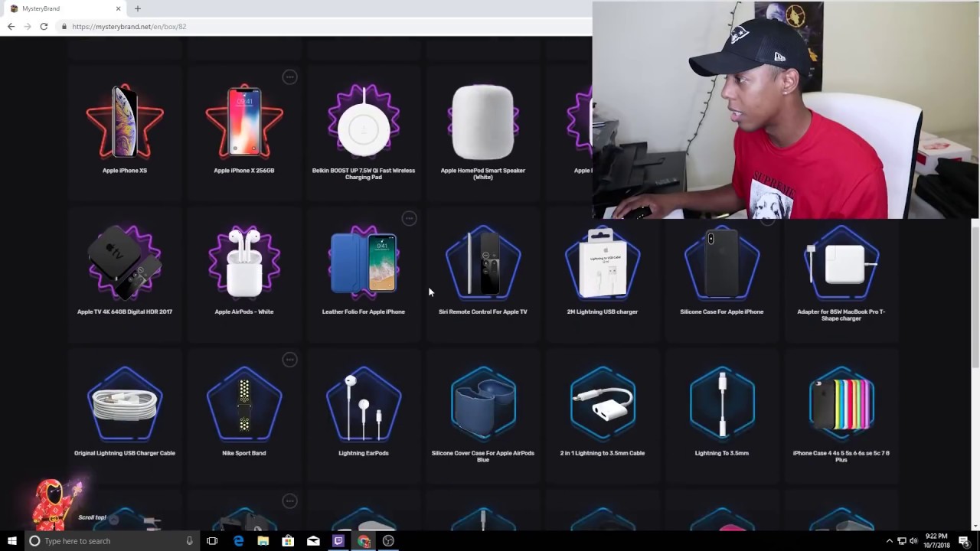Click the Original Lightning USB Charger Cable image
Screen dimensions: 980x551
pos(125,403)
